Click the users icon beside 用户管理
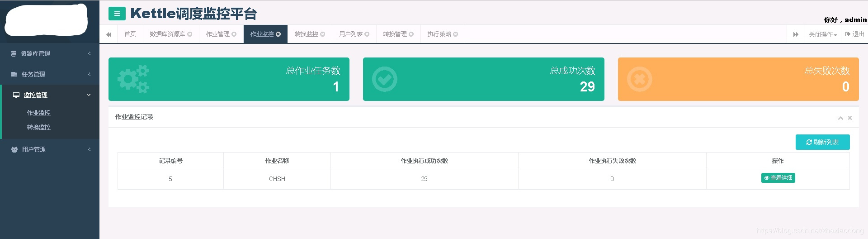The image size is (868, 239). tap(14, 149)
